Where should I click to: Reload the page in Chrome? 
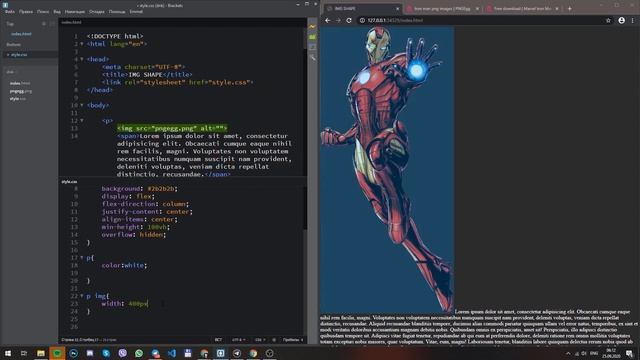[x=349, y=20]
